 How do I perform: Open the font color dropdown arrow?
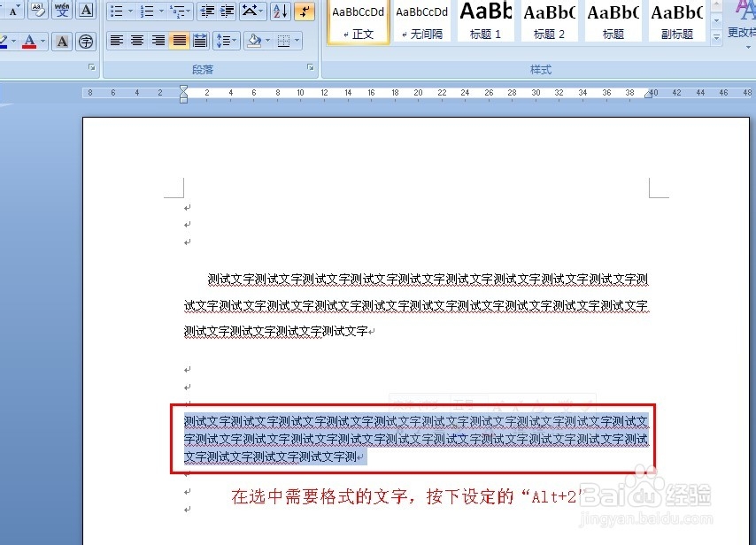pyautogui.click(x=42, y=41)
